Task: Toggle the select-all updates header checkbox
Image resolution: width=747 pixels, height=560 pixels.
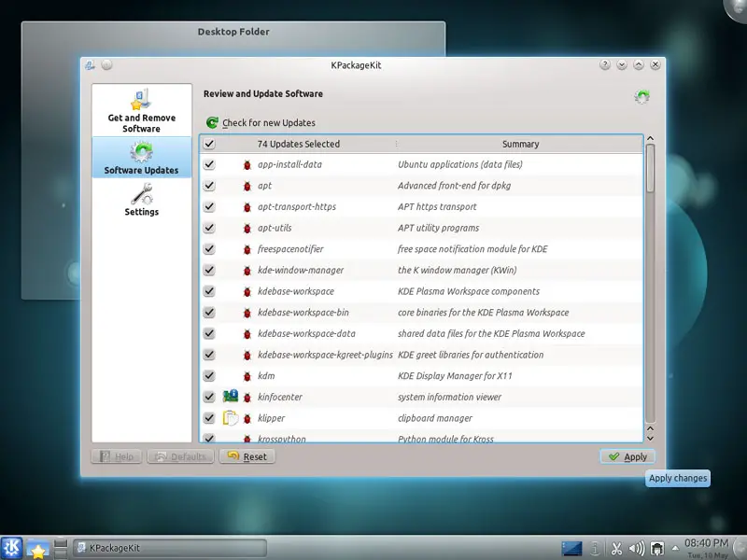Action: click(x=209, y=144)
